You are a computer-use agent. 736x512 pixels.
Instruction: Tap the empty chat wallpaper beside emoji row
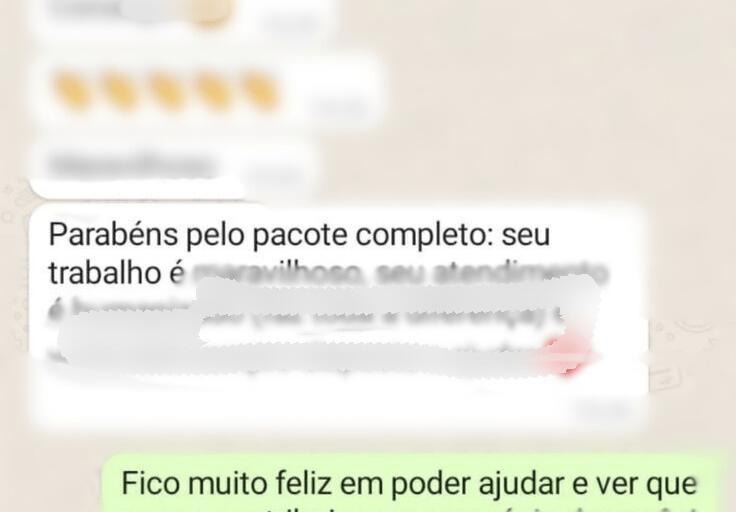(x=540, y=94)
